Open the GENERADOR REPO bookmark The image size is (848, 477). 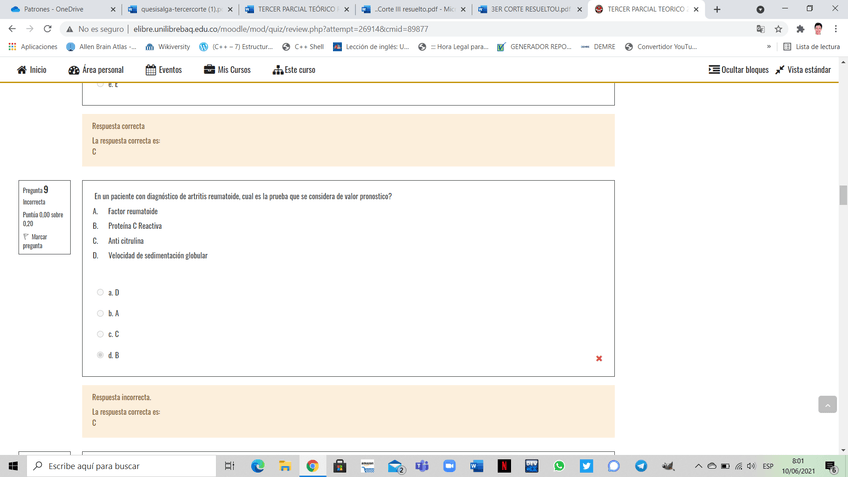click(x=534, y=47)
